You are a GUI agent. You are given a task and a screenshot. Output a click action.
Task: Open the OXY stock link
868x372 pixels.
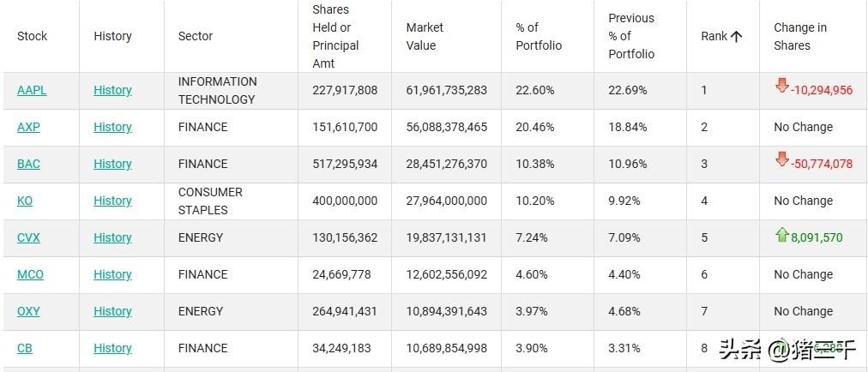(x=29, y=311)
